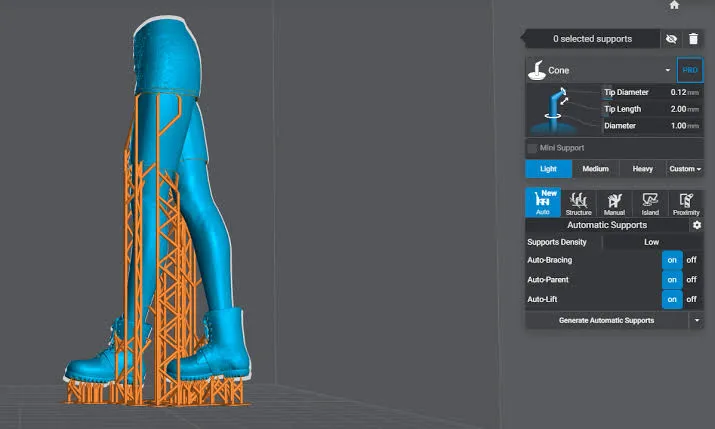Click the 'Supports Density' label
715x429 pixels.
coord(557,242)
